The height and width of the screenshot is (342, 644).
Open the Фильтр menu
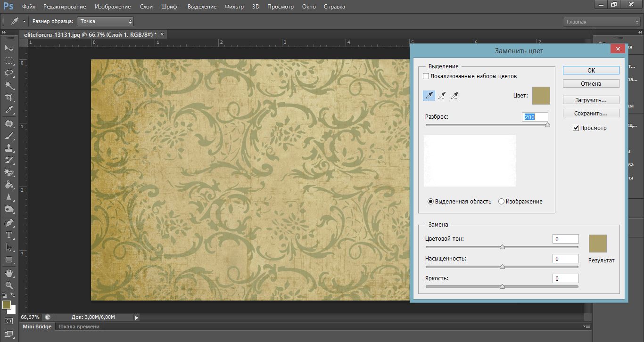pos(234,7)
